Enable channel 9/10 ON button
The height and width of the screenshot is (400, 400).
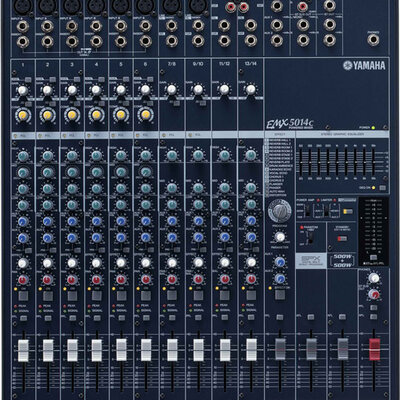(198, 296)
